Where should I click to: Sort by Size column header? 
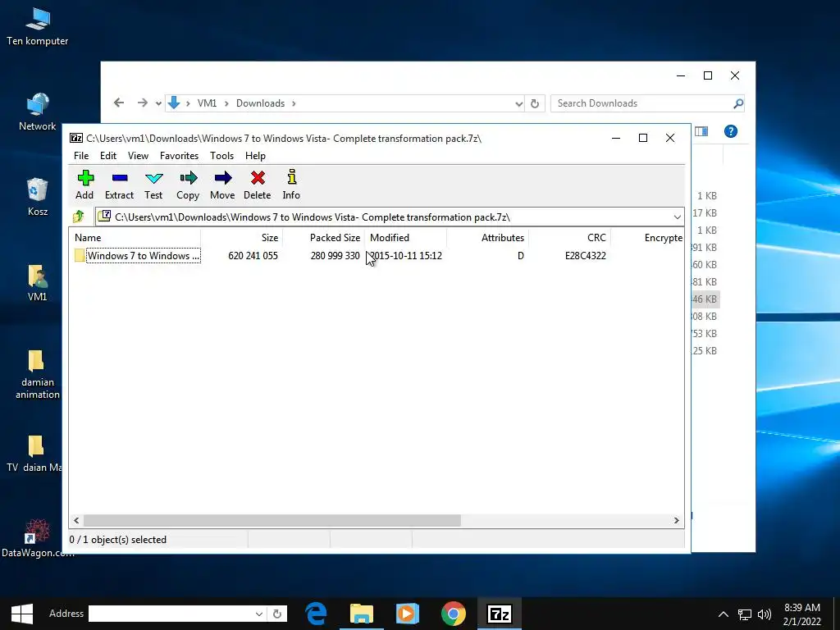[242, 238]
